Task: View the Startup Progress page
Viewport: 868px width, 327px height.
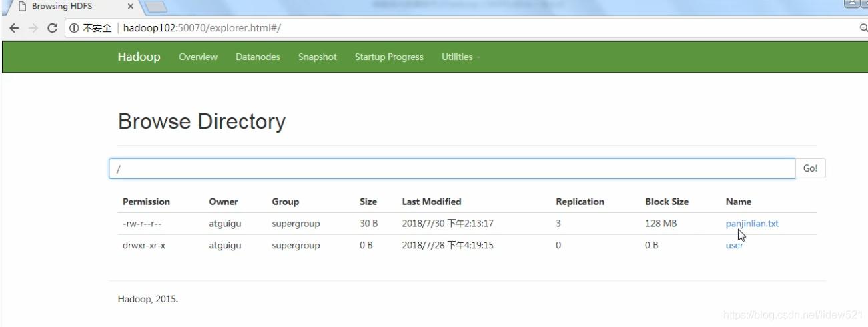Action: [x=389, y=57]
